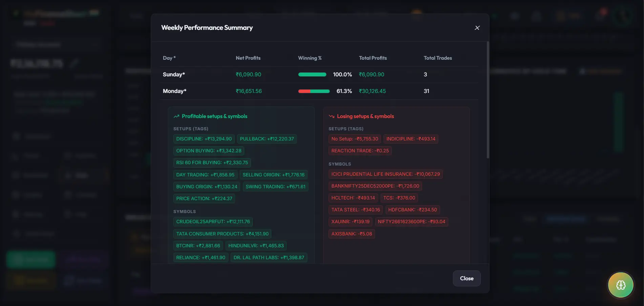Click Monday net profit ₹16,651.56

pos(249,91)
